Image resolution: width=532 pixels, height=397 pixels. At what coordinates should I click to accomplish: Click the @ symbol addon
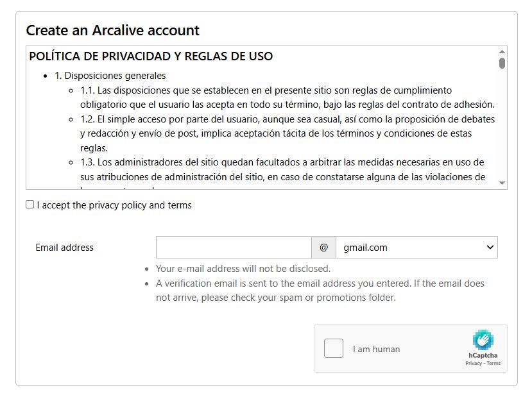323,248
